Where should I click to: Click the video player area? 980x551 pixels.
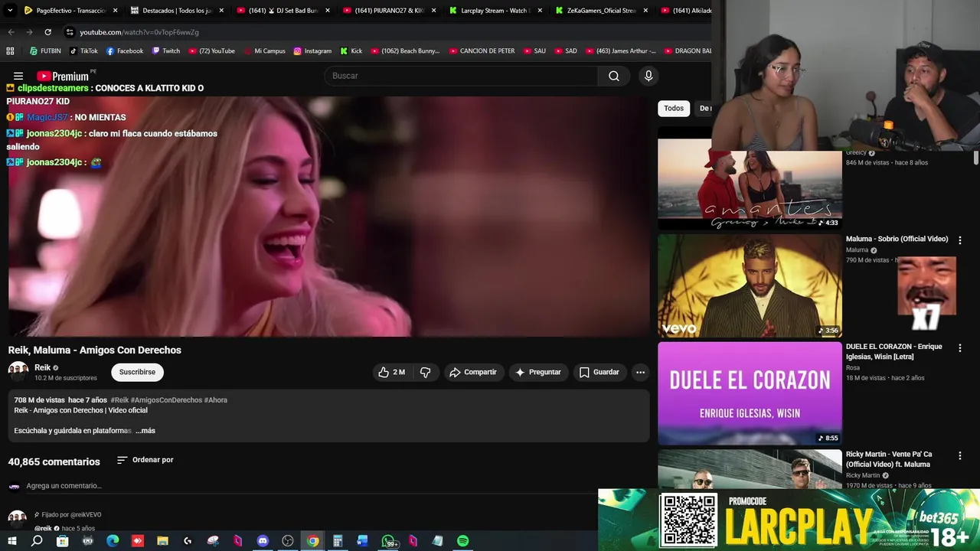tap(328, 217)
